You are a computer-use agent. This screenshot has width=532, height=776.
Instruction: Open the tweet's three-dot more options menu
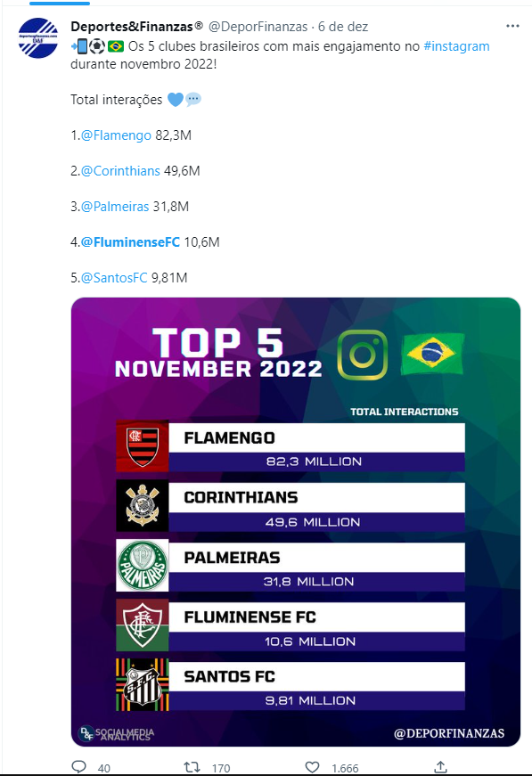(512, 26)
